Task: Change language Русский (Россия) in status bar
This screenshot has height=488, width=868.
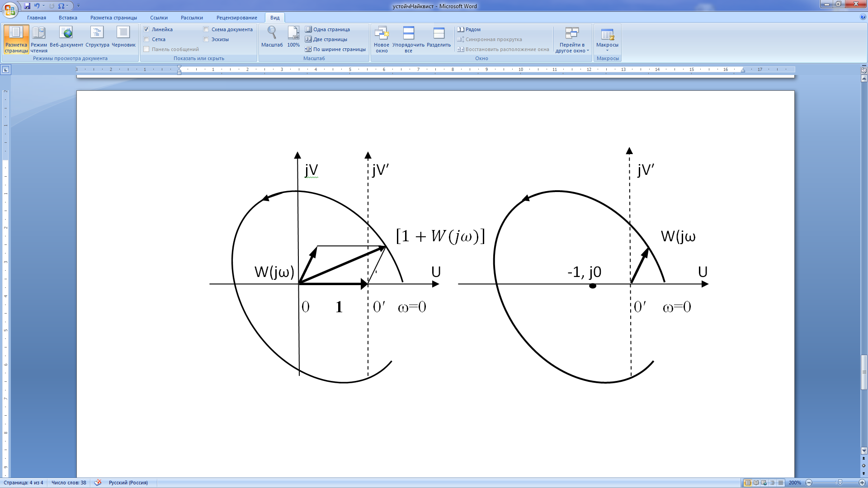Action: [128, 483]
